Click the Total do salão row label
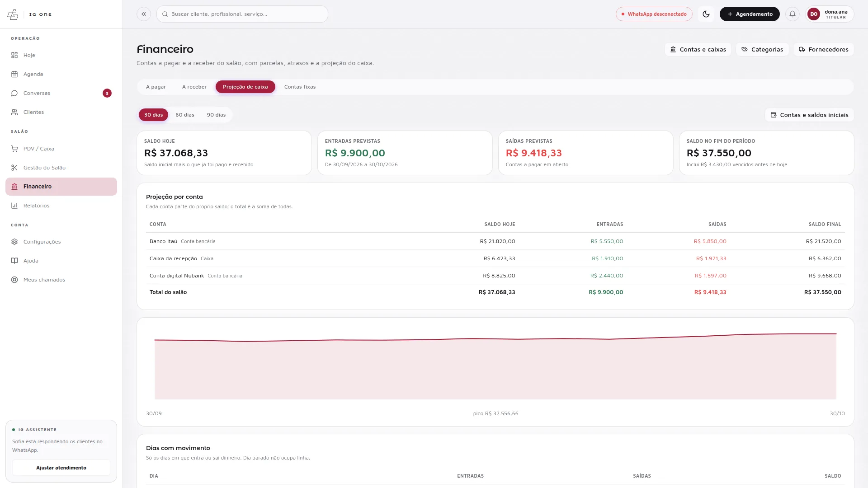The image size is (868, 488). 168,292
